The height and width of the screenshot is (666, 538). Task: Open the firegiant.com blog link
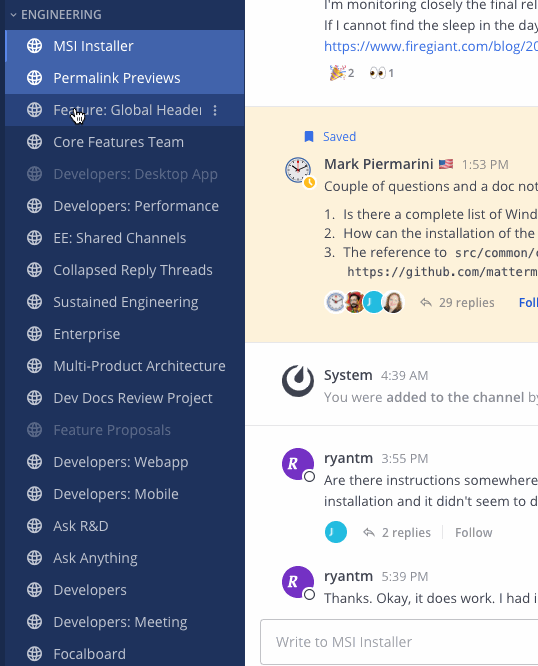pyautogui.click(x=431, y=46)
